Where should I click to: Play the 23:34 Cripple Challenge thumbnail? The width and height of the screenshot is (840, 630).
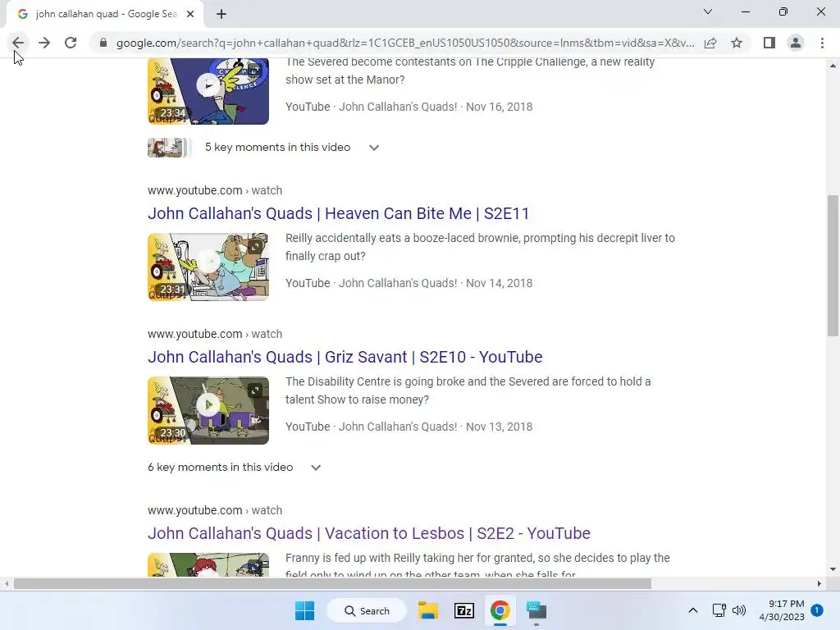coord(208,91)
